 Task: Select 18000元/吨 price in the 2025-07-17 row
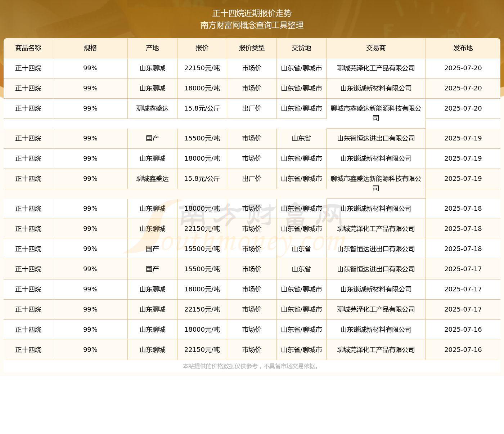[x=202, y=289]
